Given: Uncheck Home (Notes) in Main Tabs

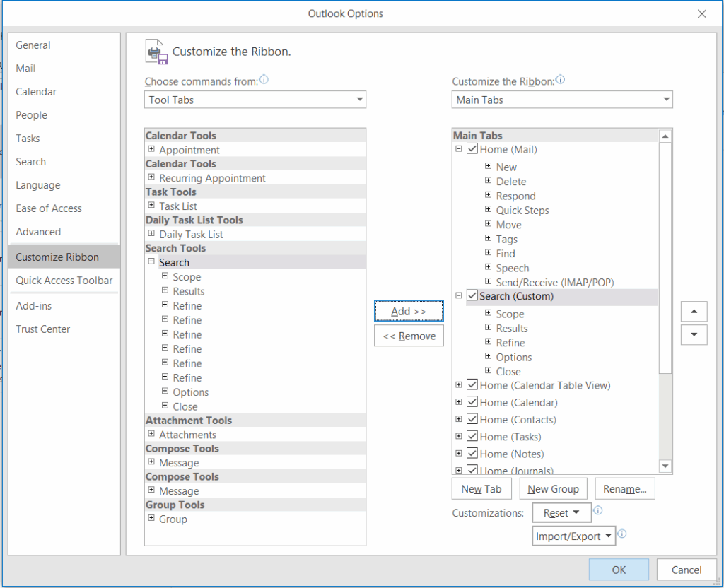Looking at the screenshot, I should 473,453.
